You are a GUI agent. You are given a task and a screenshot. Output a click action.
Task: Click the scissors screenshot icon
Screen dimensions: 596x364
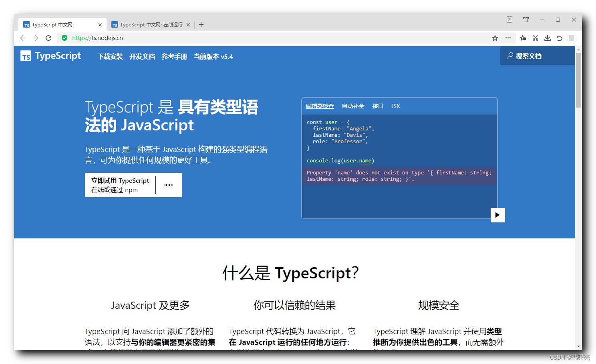[536, 38]
